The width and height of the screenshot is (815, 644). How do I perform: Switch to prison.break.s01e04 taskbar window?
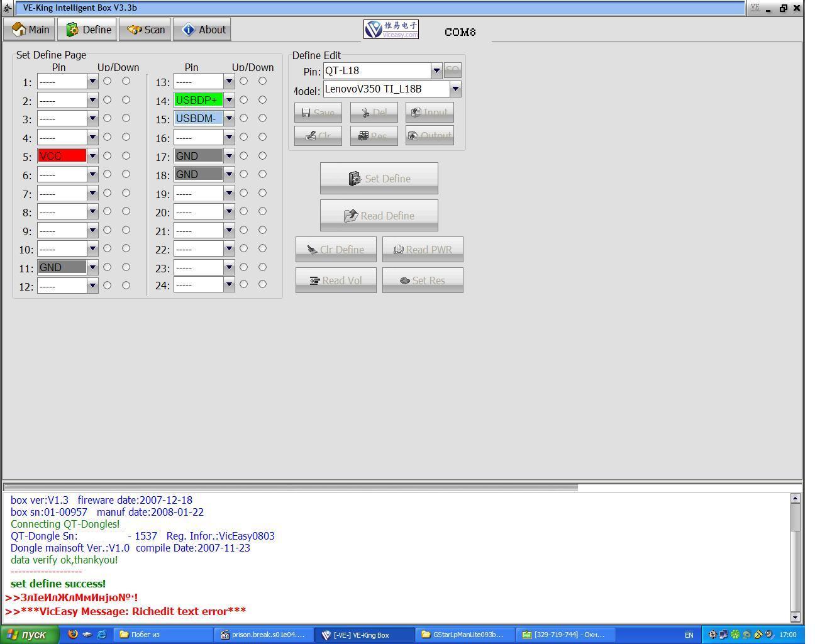point(264,635)
